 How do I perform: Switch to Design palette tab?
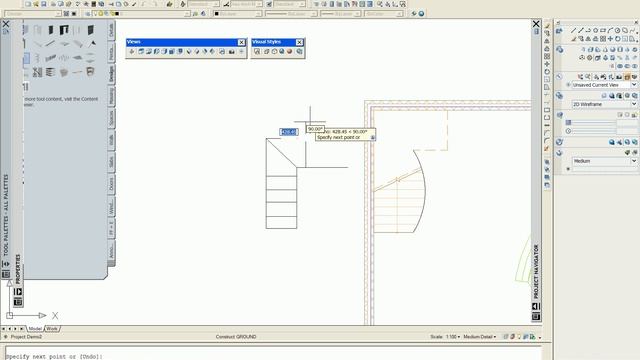111,74
